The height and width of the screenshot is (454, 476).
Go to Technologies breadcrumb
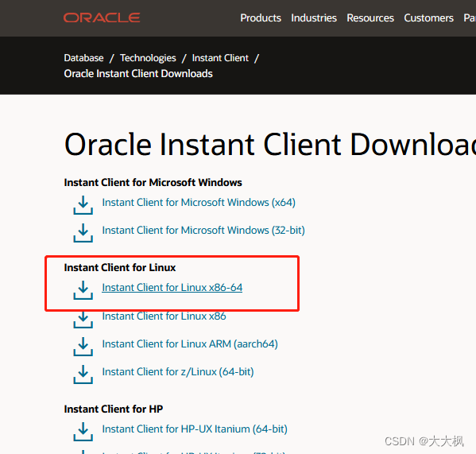148,58
